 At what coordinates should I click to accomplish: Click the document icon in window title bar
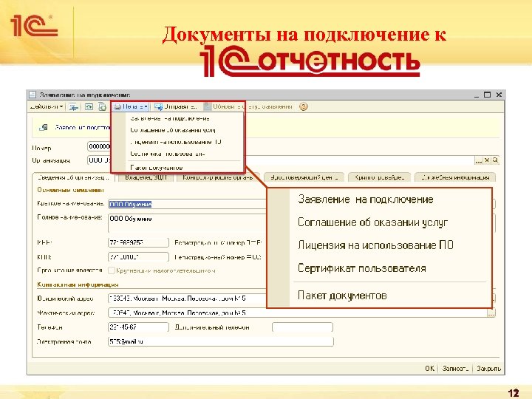click(x=33, y=95)
